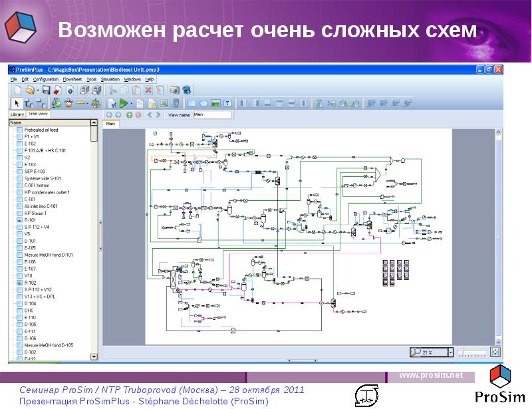The height and width of the screenshot is (409, 532).
Task: Select the arrow selection tool
Action: pos(17,104)
